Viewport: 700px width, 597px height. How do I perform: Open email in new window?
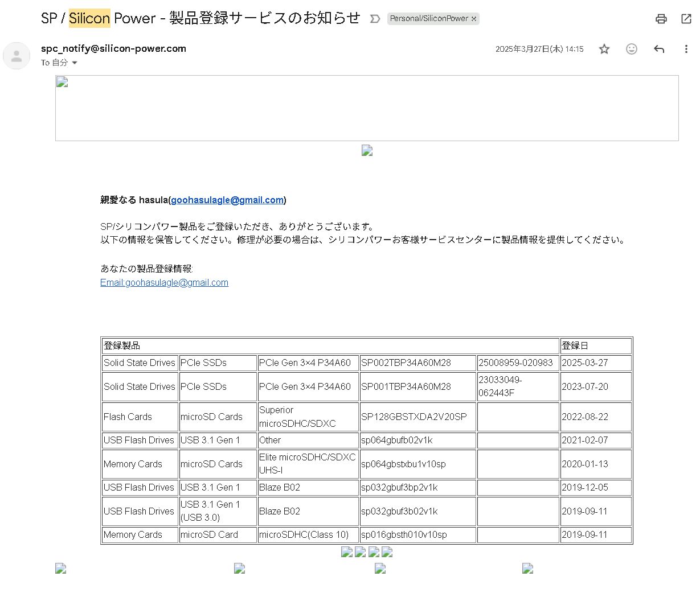click(x=686, y=19)
